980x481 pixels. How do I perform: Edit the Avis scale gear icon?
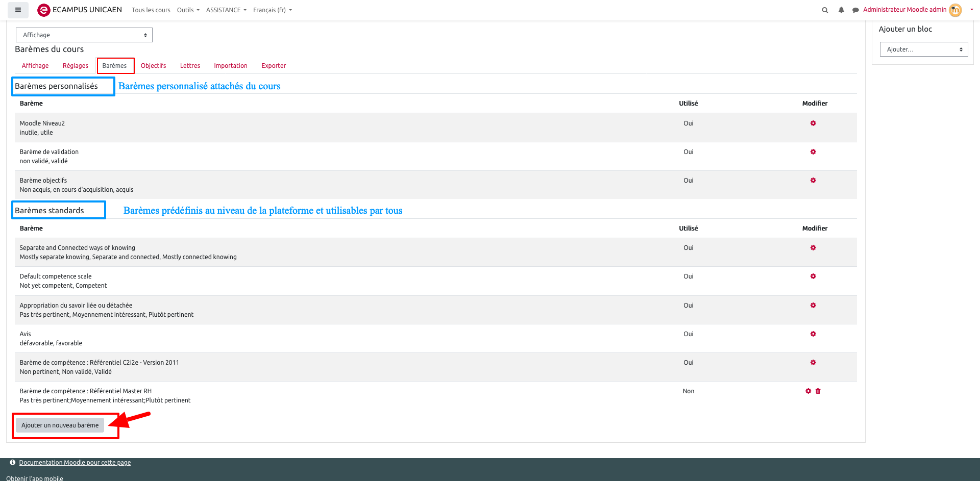click(813, 334)
